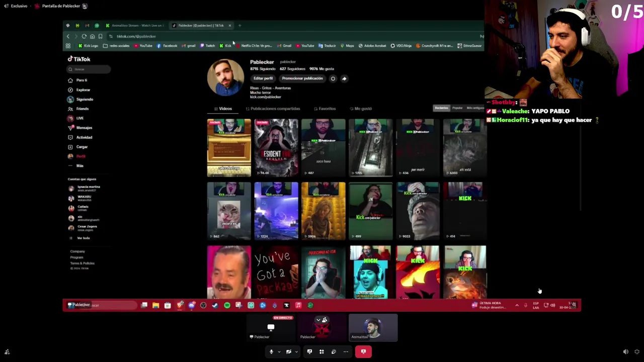Toggle fullscreen icon at bottom right
This screenshot has height=362, width=644.
pos(637,352)
